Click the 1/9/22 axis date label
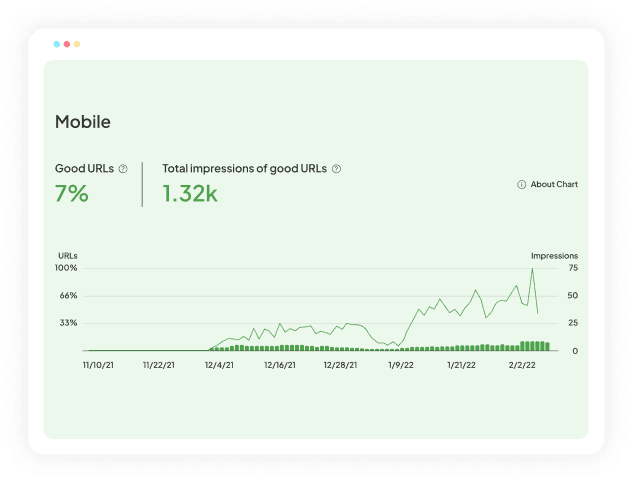The image size is (633, 483). (x=401, y=366)
